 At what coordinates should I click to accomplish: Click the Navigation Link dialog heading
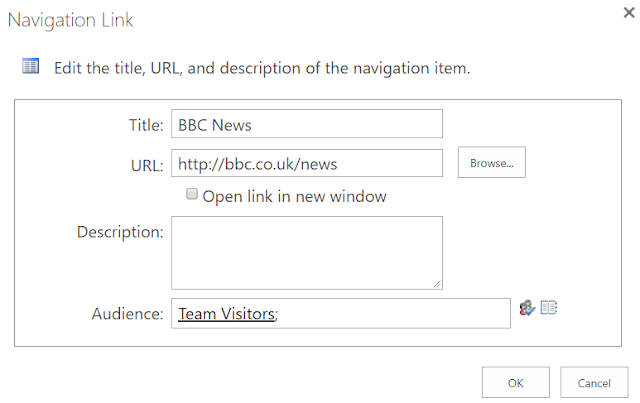71,20
